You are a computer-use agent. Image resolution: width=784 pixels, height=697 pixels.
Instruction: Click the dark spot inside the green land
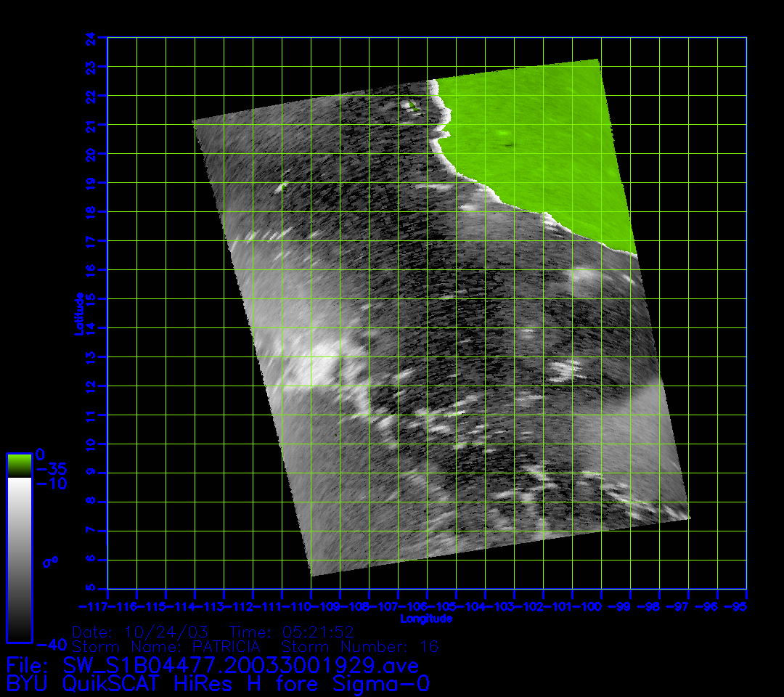510,144
